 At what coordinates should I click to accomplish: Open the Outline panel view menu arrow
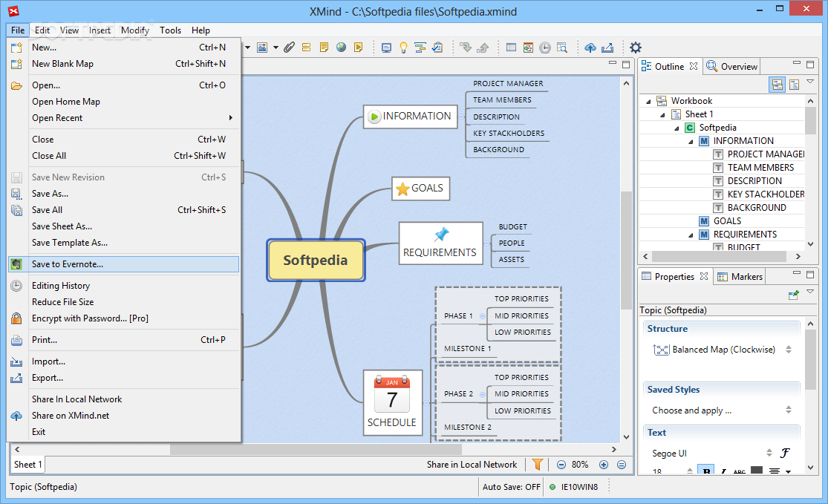(x=810, y=81)
